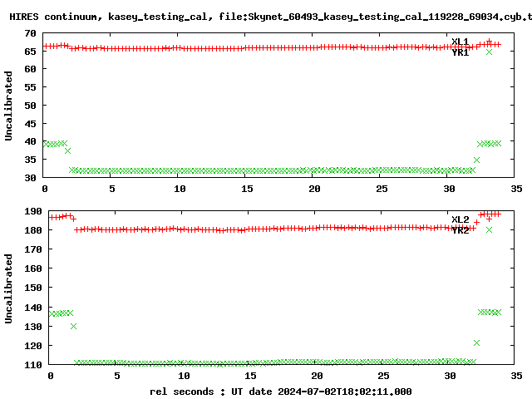Click the 190 tick label on bottom plot
The width and height of the screenshot is (532, 399).
coord(33,211)
